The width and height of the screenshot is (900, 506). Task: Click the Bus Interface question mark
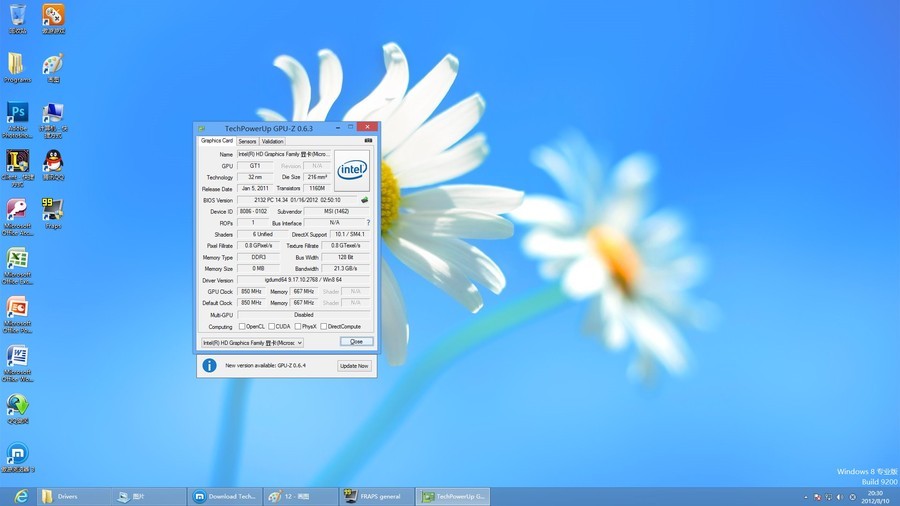pyautogui.click(x=368, y=223)
